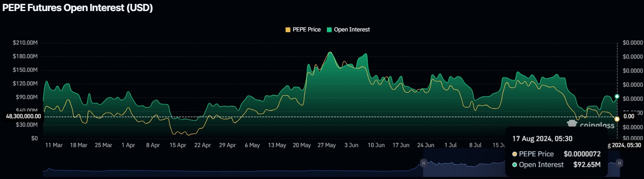Viewport: 644px width, 179px height.
Task: Click the 3 Jun x-axis date label
Action: point(351,145)
